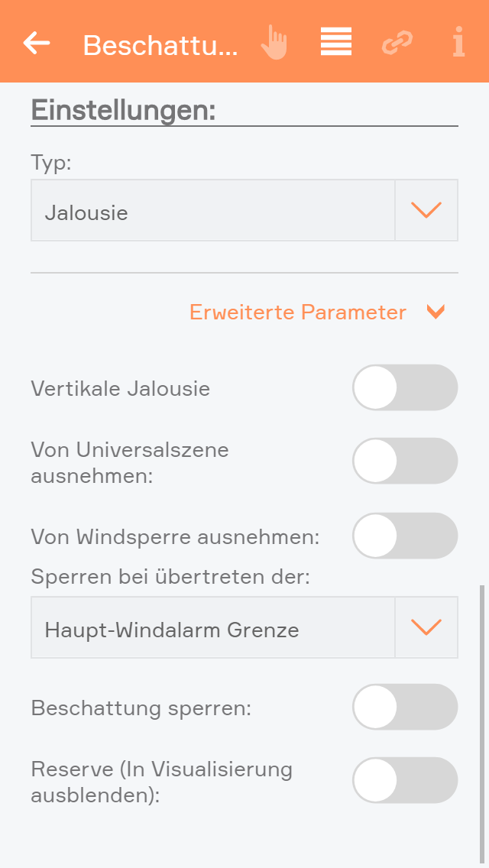Open the manual control hand icon
The height and width of the screenshot is (868, 489).
[x=274, y=42]
